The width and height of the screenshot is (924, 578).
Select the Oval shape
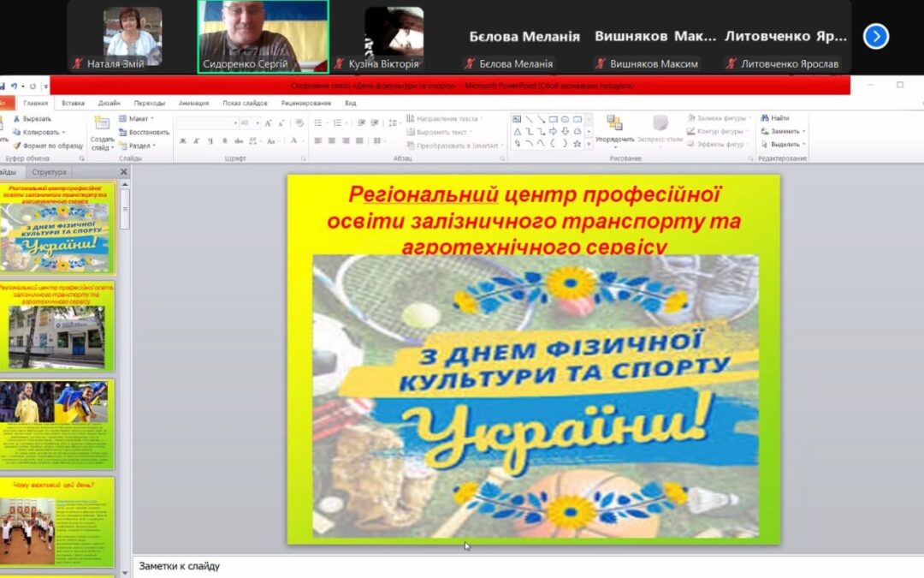(x=566, y=119)
